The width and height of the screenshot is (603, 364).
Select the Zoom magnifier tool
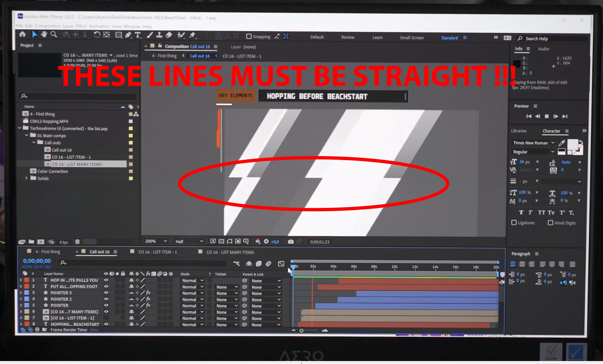[54, 35]
